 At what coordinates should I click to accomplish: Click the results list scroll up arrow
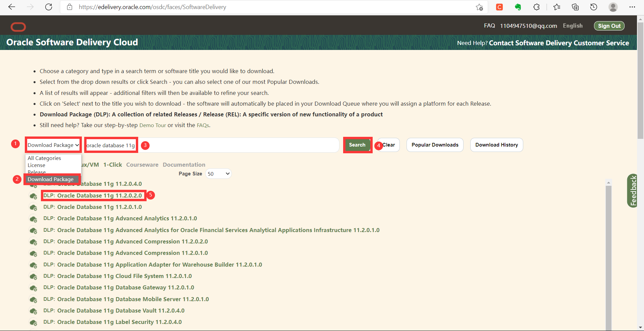coord(608,183)
